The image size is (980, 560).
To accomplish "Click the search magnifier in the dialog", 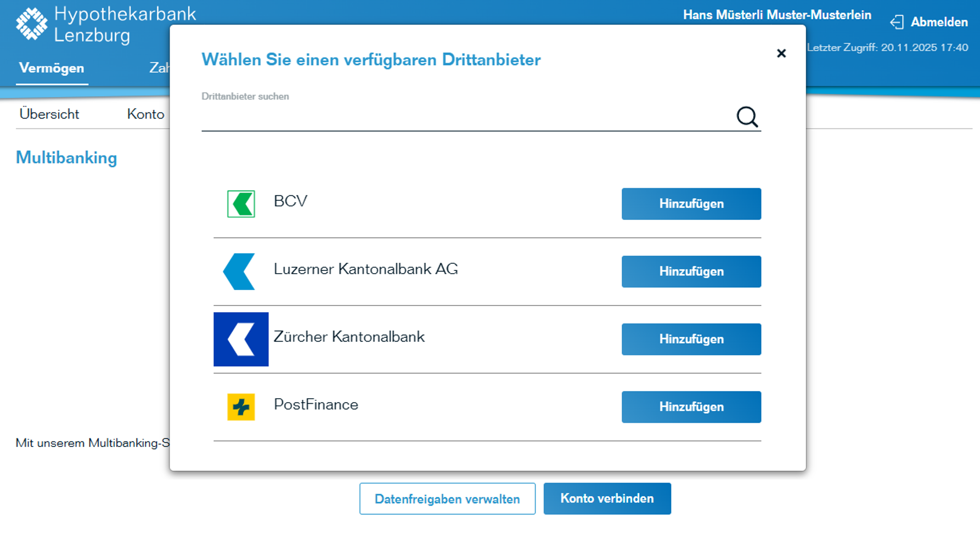I will click(x=746, y=117).
